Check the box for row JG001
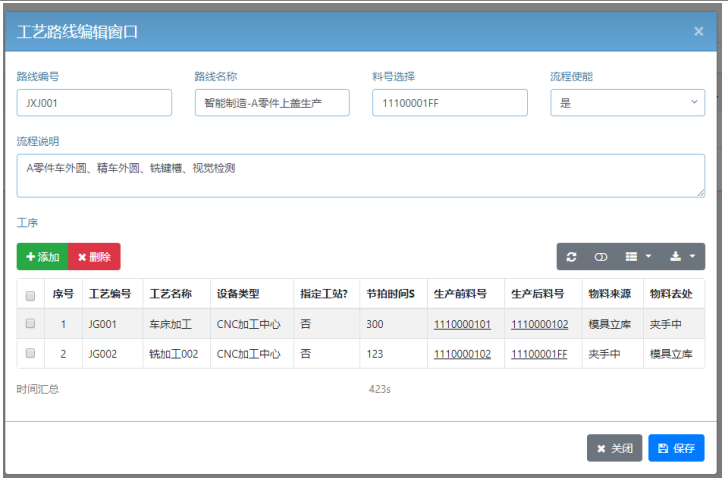This screenshot has height=481, width=728. click(x=30, y=324)
